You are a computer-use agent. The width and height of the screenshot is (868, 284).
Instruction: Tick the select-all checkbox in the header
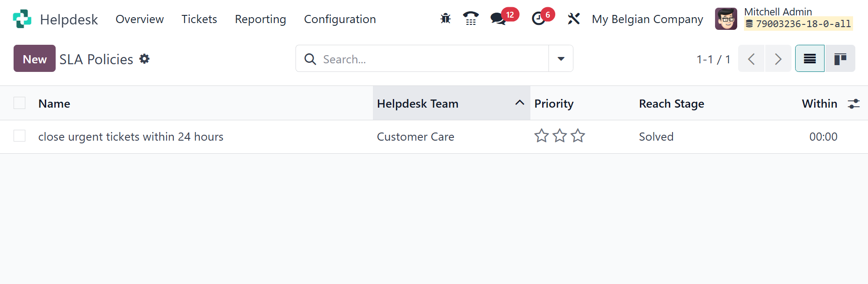[x=19, y=103]
